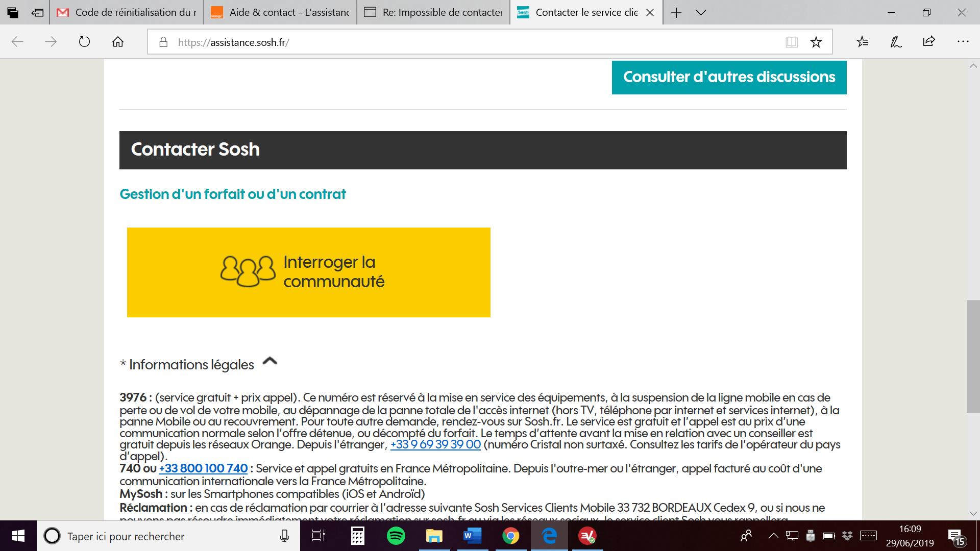The width and height of the screenshot is (980, 551).
Task: Share this page via share icon
Action: tap(929, 42)
